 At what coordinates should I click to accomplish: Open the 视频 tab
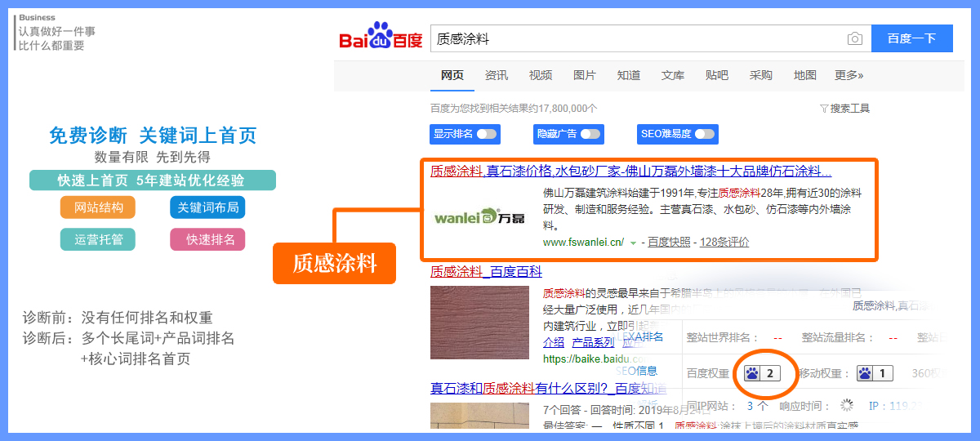pos(540,75)
